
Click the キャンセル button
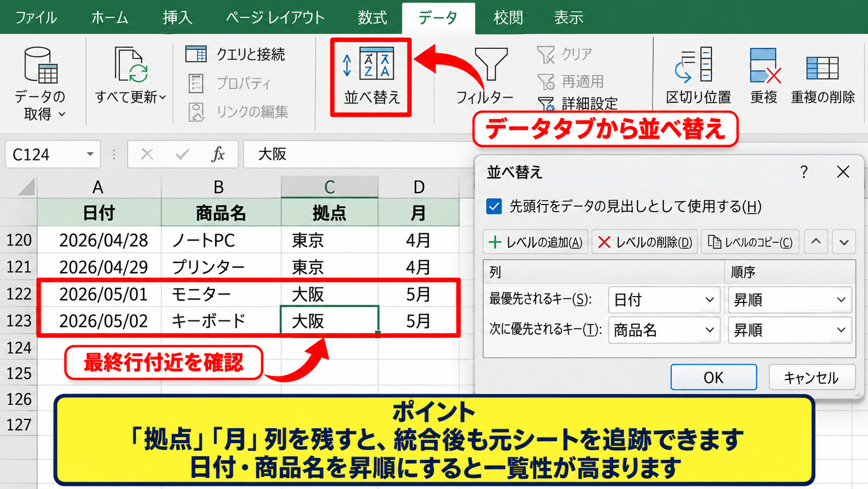811,377
